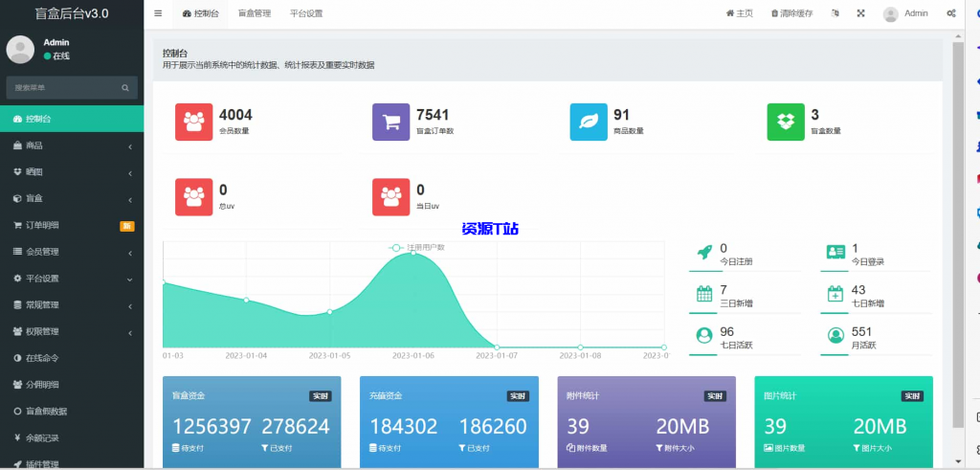The height and width of the screenshot is (470, 980).
Task: Click the users icon beside 权限管理
Action: tap(17, 332)
